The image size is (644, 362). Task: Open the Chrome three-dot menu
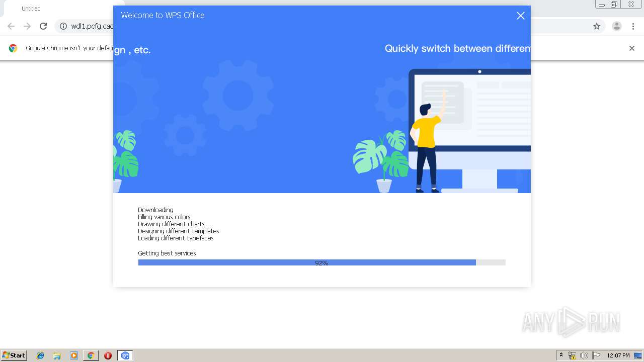click(633, 26)
